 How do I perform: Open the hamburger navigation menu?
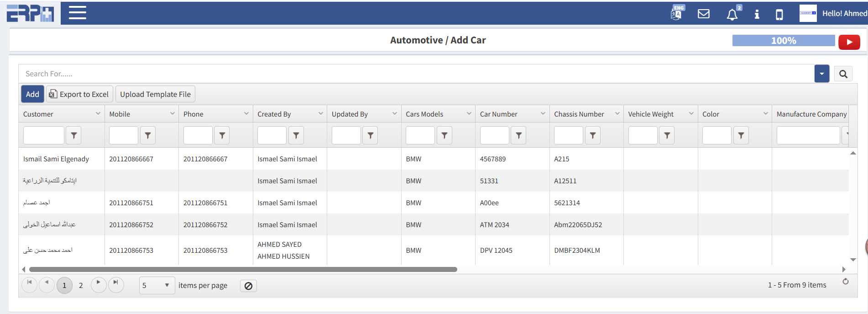[77, 13]
